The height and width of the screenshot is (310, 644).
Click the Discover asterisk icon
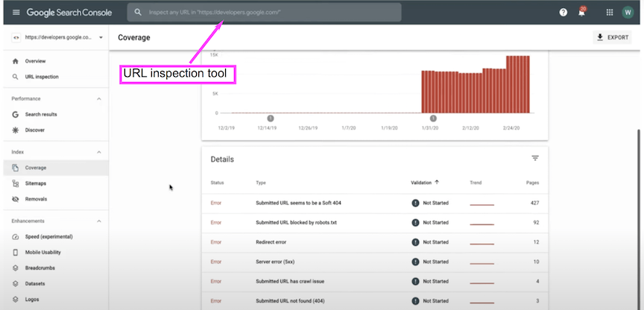tap(16, 130)
